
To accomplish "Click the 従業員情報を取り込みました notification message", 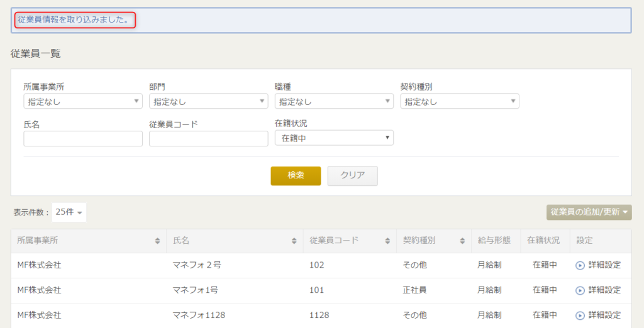I will 74,19.
